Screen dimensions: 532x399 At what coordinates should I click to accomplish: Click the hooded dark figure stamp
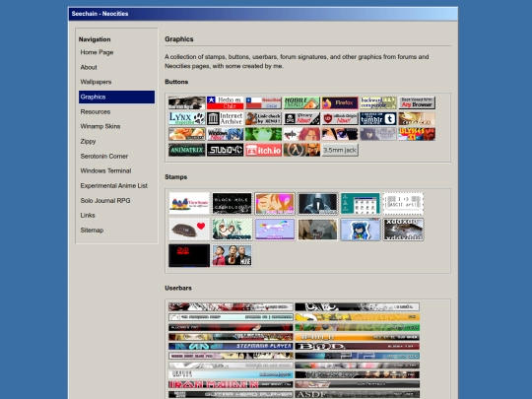click(x=317, y=203)
